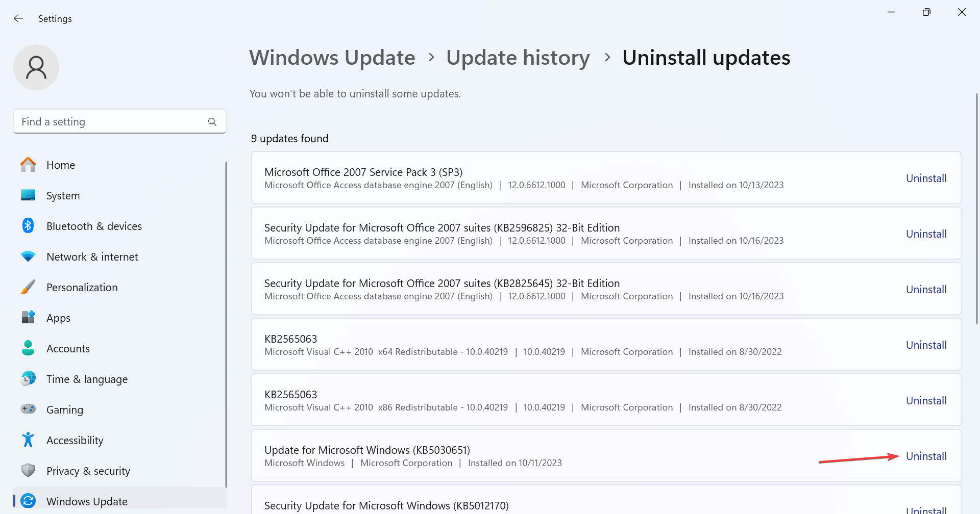Click the sidebar vertical scrollbar
Viewport: 980px width, 514px height.
(226, 324)
